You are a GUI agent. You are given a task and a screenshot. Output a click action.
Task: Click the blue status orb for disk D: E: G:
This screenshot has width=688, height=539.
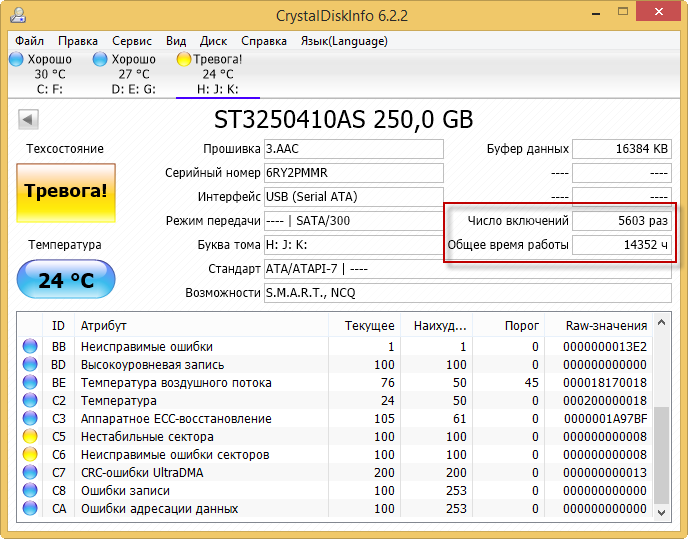[x=100, y=59]
